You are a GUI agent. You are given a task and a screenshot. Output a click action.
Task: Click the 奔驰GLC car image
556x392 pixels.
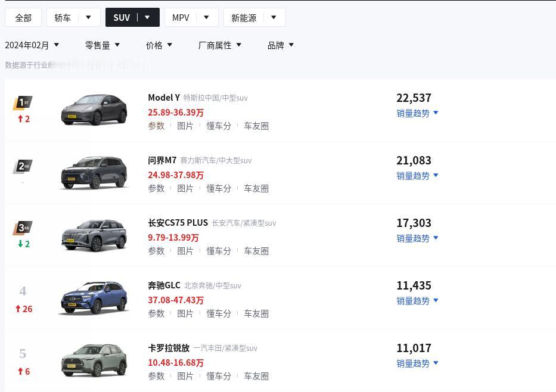point(94,298)
